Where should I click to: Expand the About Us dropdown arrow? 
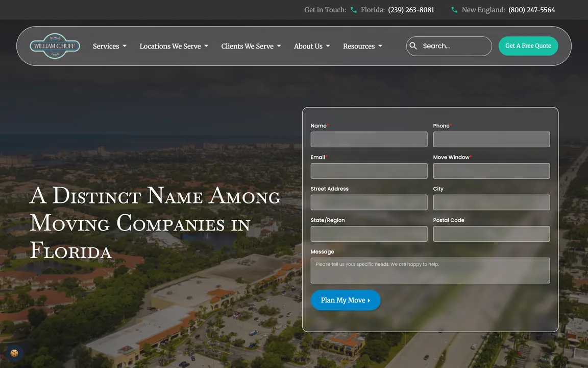click(328, 46)
